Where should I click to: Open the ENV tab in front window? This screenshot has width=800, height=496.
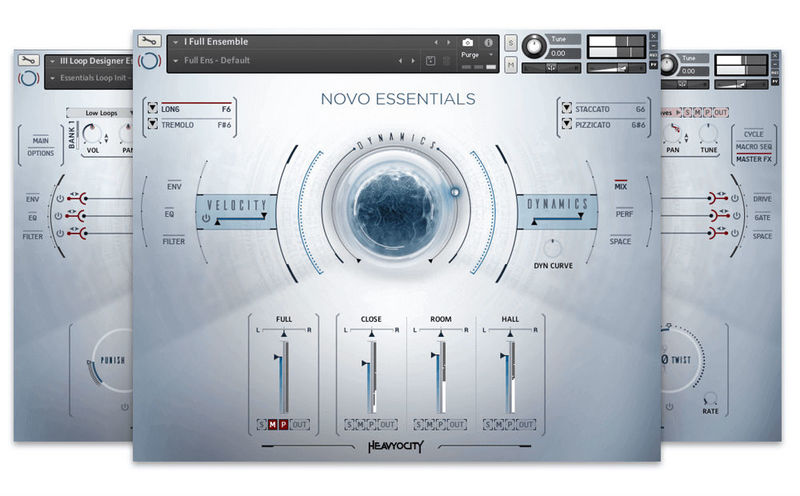[174, 187]
